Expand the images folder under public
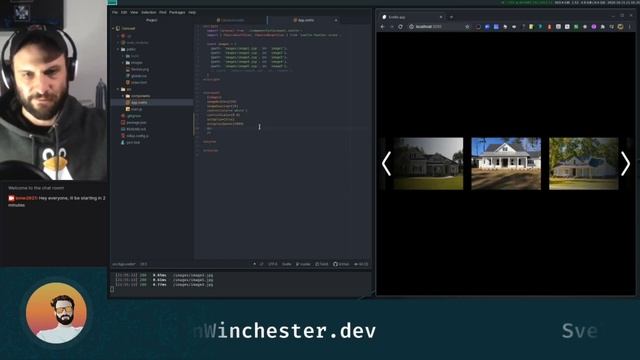The height and width of the screenshot is (360, 640). click(x=123, y=63)
